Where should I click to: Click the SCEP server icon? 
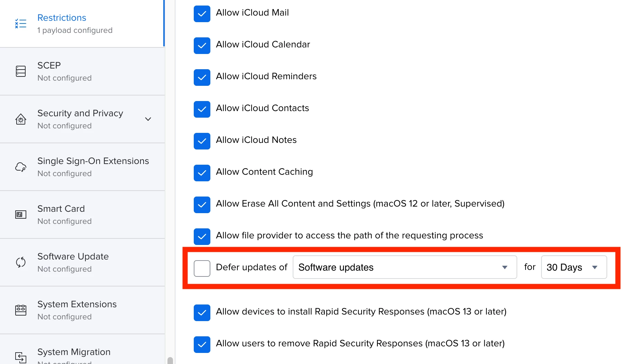21,71
